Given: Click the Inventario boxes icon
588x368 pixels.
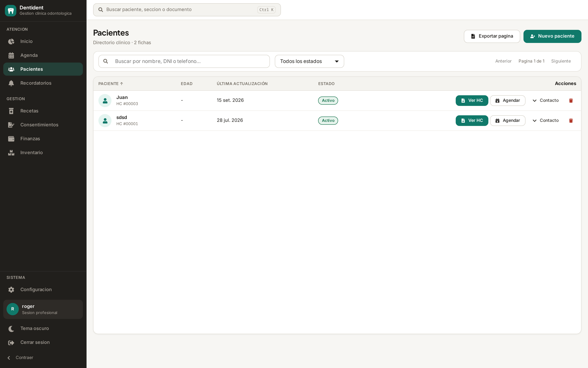Looking at the screenshot, I should pos(11,153).
